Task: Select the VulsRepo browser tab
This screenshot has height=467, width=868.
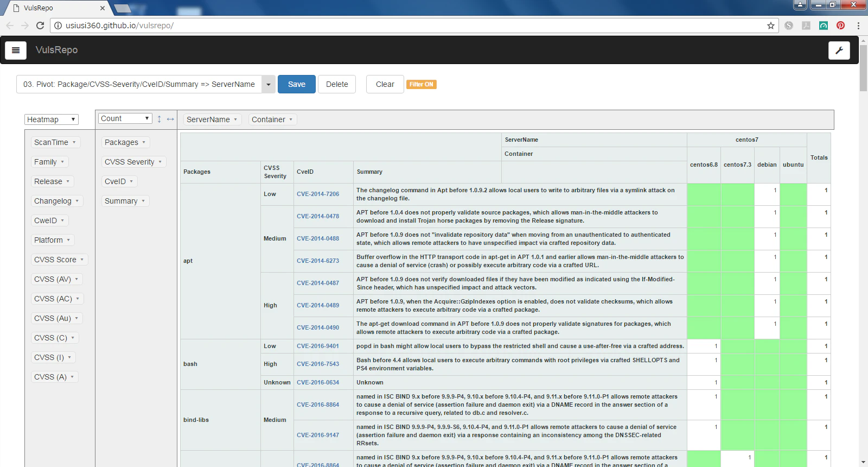Action: pyautogui.click(x=57, y=8)
